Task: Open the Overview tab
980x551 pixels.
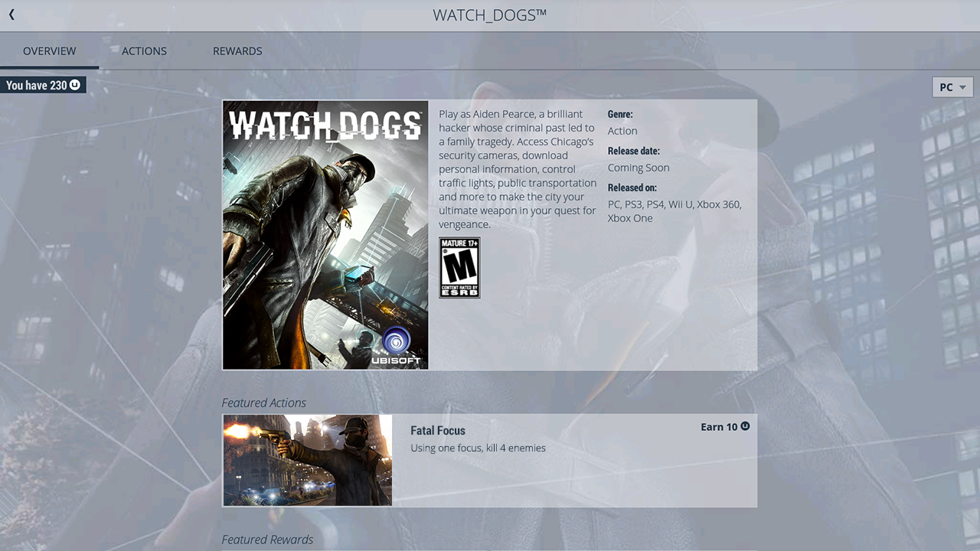Action: coord(49,51)
